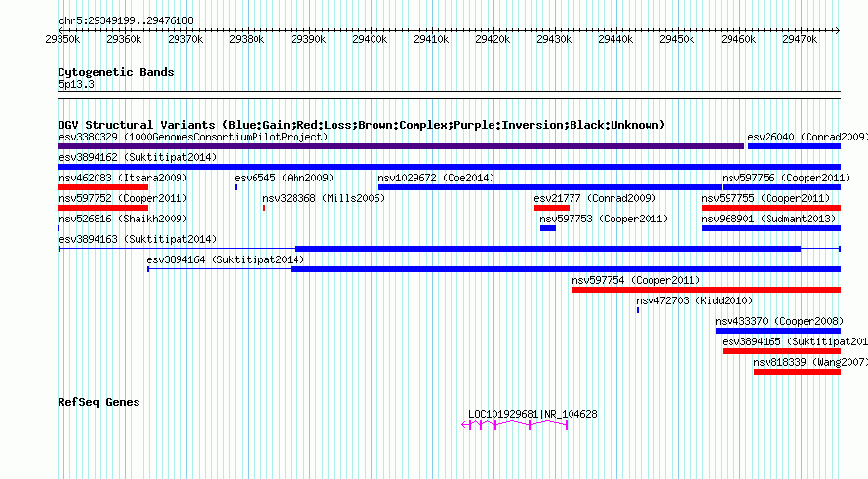The image size is (868, 479).
Task: Click the 29470k ruler tick label
Action: pyautogui.click(x=800, y=39)
